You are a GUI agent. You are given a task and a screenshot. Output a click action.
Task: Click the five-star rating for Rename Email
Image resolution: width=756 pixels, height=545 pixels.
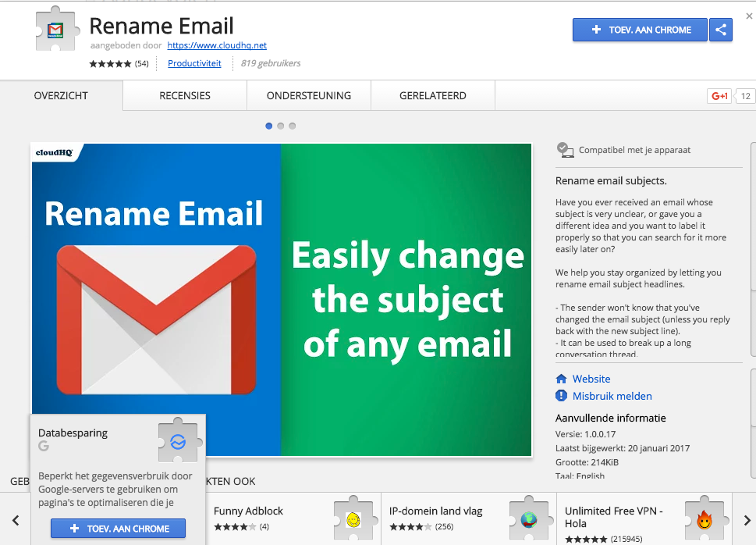(111, 64)
